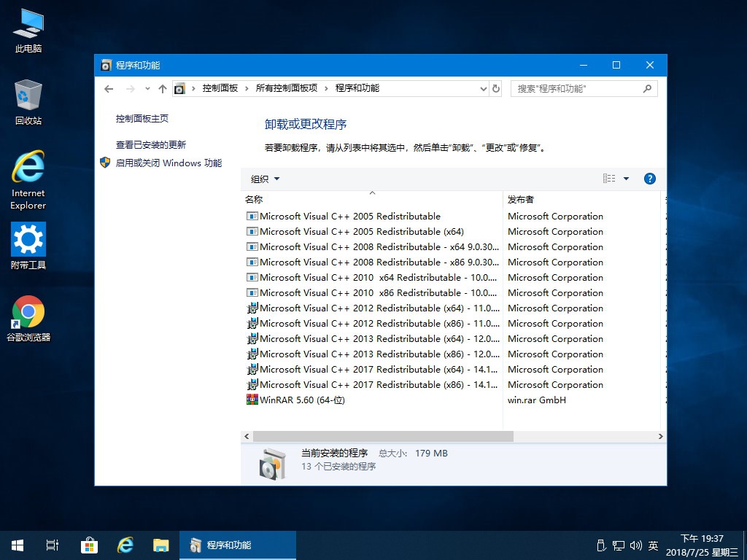Click the left arrow of the horizontal scrollbar
Screen dimensions: 747x560
coord(247,436)
